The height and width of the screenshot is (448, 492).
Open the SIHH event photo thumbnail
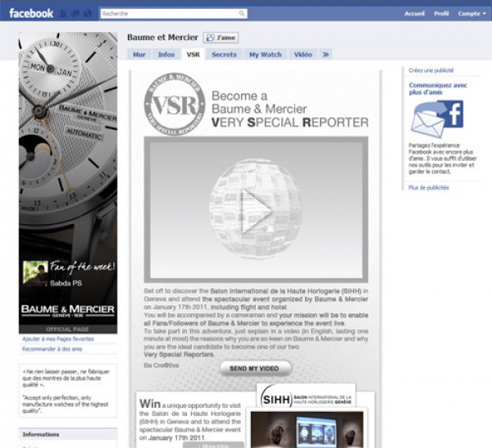[x=307, y=429]
